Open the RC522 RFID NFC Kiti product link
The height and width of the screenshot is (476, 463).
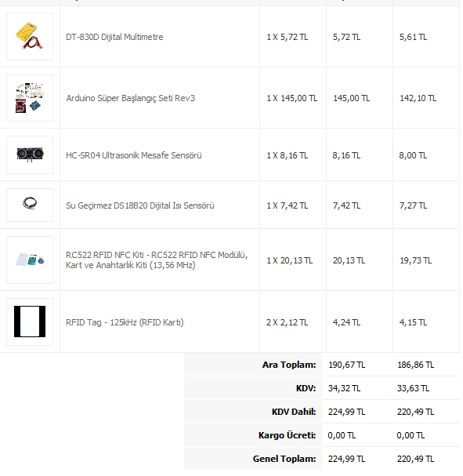pos(157,260)
